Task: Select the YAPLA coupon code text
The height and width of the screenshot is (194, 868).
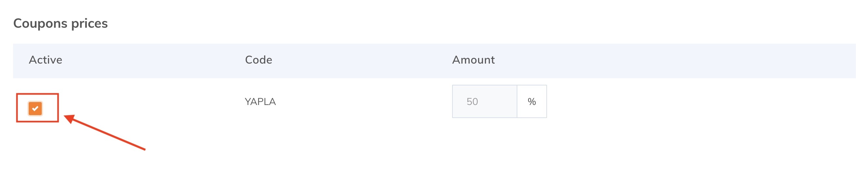Action: point(260,101)
